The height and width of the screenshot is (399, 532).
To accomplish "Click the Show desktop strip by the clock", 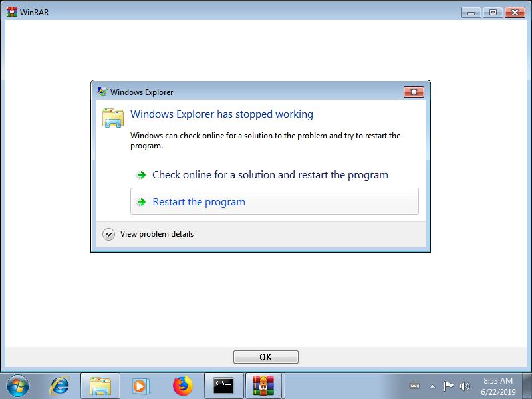I will tap(527, 386).
